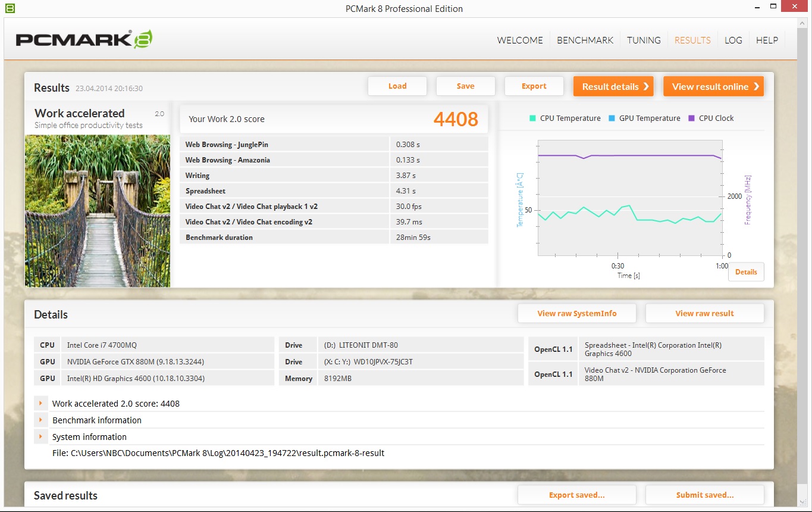Click the "Work accelerated" heading above the image
Image resolution: width=812 pixels, height=512 pixels.
pyautogui.click(x=80, y=113)
